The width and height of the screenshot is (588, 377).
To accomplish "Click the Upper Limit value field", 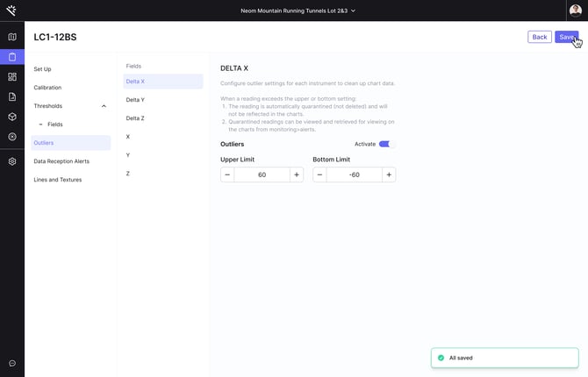I will 262,174.
